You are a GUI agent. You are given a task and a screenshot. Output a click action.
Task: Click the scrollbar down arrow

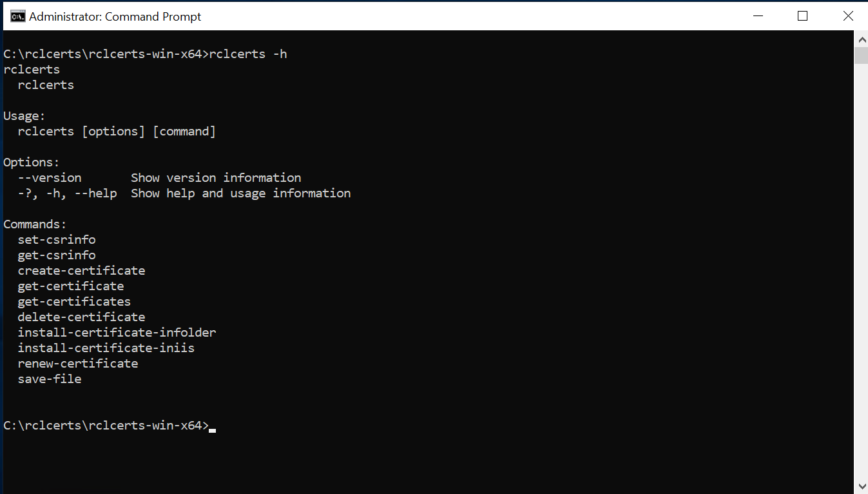tap(861, 485)
